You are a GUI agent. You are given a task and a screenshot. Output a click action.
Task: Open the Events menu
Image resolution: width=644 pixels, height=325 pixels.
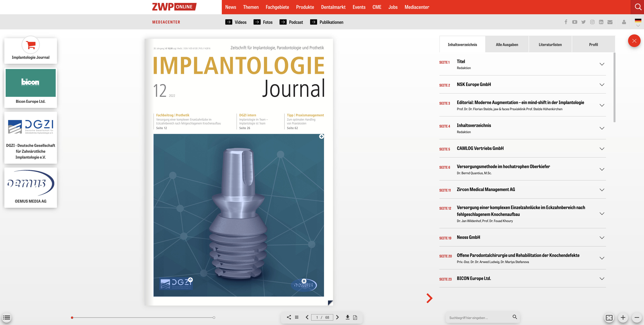pyautogui.click(x=359, y=7)
